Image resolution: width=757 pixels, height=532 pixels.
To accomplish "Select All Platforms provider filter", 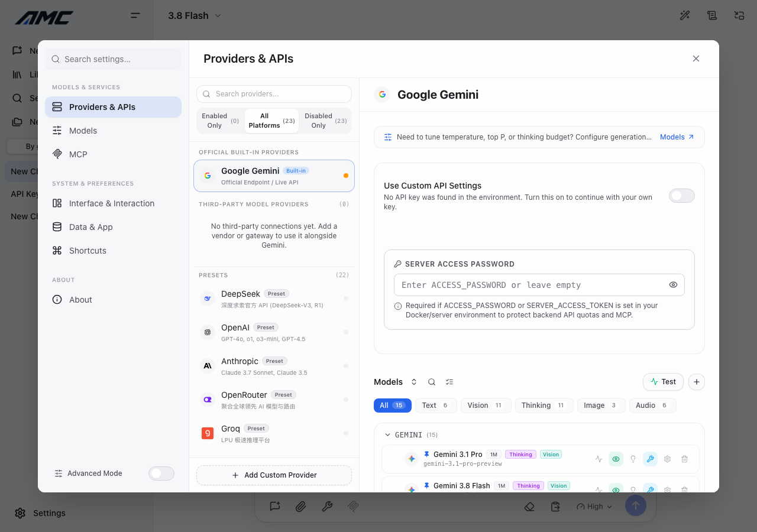I will pos(271,121).
